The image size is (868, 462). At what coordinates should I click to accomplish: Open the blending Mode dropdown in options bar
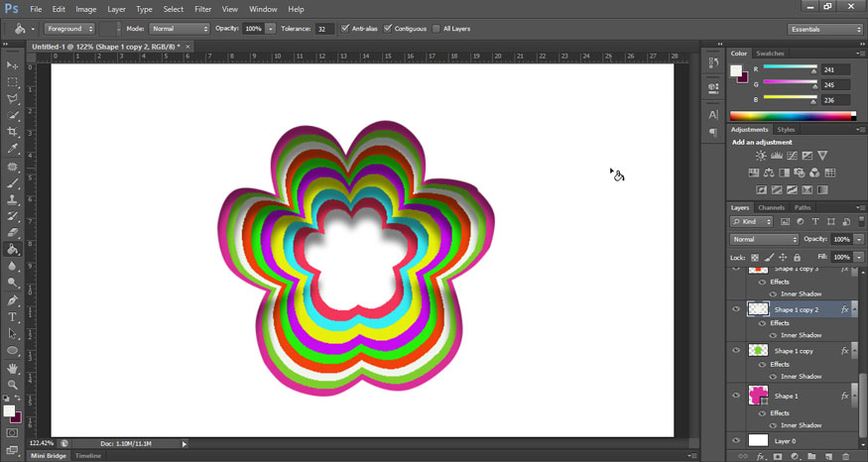[x=180, y=29]
